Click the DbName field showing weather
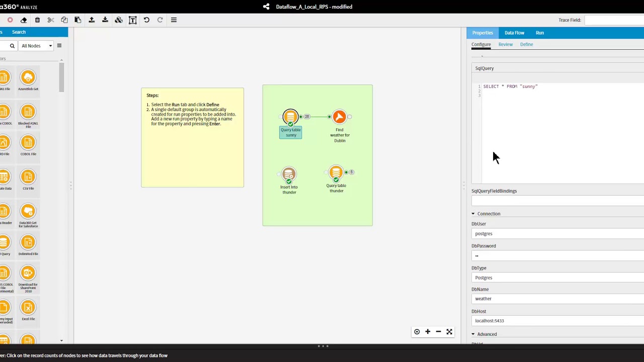The image size is (644, 362). (557, 299)
